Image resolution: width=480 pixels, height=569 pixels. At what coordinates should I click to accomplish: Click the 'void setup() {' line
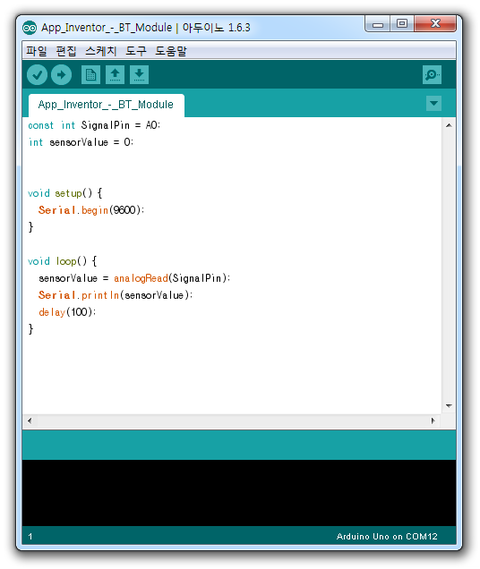tap(65, 193)
